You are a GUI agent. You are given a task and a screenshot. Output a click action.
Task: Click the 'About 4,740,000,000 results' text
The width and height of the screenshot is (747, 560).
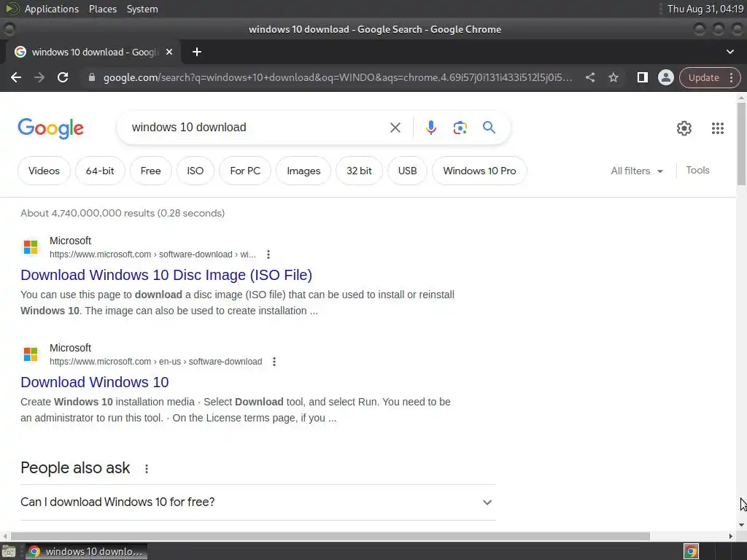pos(123,213)
